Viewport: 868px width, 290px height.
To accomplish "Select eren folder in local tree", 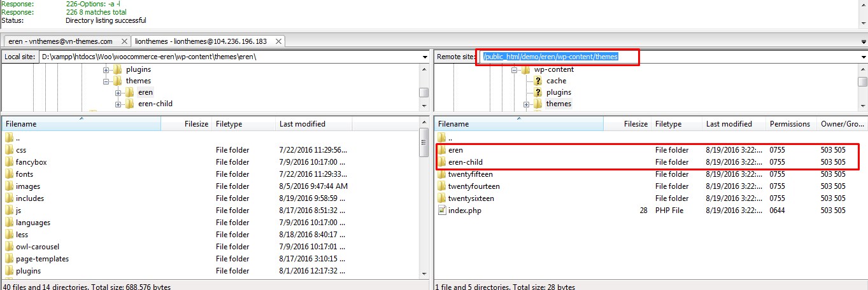I will (x=145, y=92).
